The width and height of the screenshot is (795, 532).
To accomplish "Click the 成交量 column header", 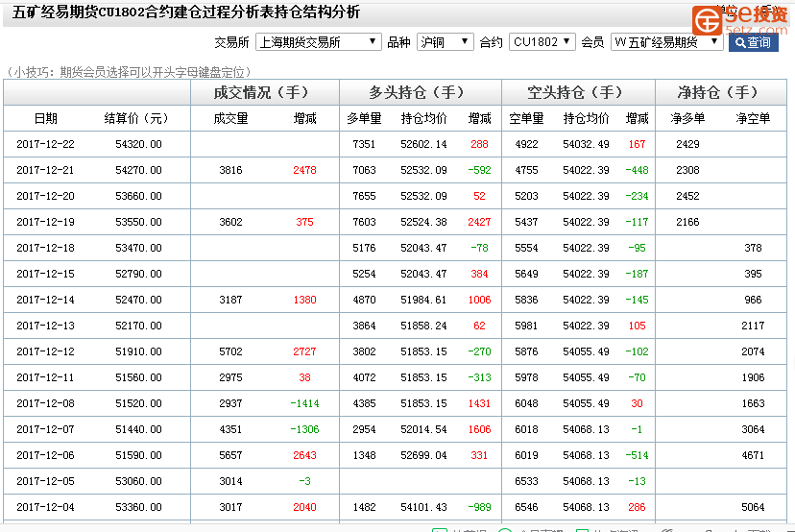I will 230,119.
